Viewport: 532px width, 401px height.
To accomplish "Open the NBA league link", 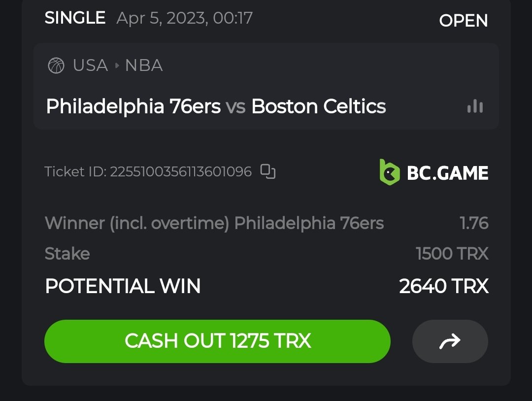I will point(144,66).
